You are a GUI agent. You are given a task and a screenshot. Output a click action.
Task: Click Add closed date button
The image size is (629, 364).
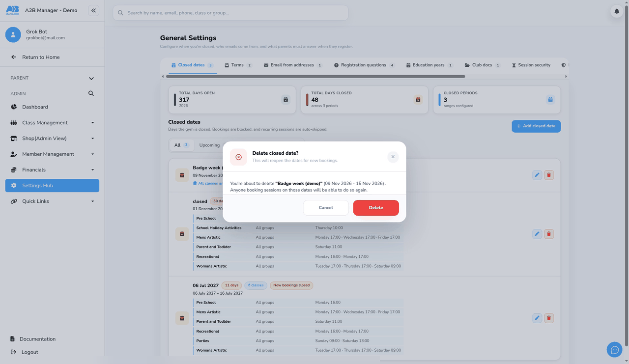click(536, 126)
